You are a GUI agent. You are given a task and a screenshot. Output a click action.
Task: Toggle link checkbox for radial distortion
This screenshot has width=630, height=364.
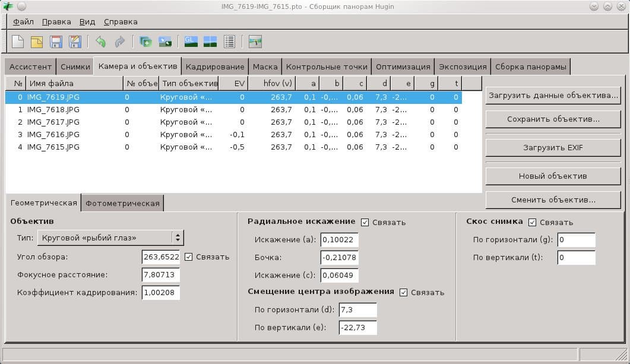[x=365, y=222]
